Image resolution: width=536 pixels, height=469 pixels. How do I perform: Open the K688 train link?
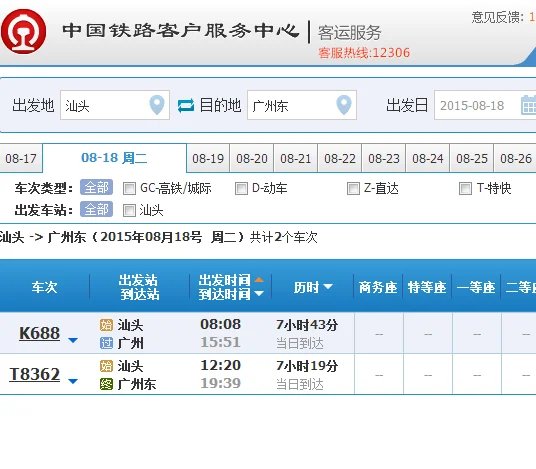click(x=40, y=333)
